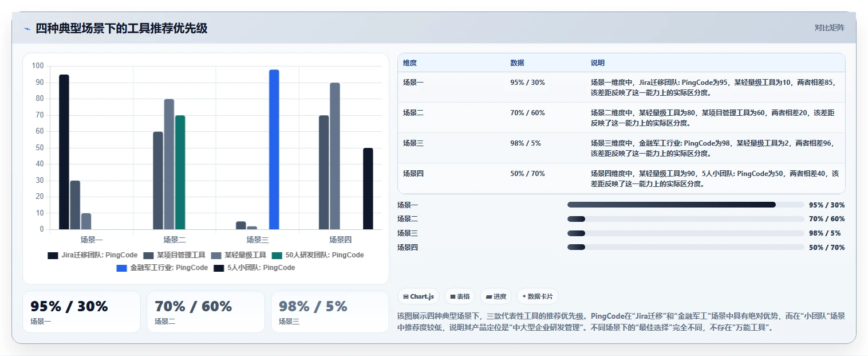Screen dimensions: 868x356
Task: Click the teal bar in 场景二
Action: pyautogui.click(x=180, y=173)
